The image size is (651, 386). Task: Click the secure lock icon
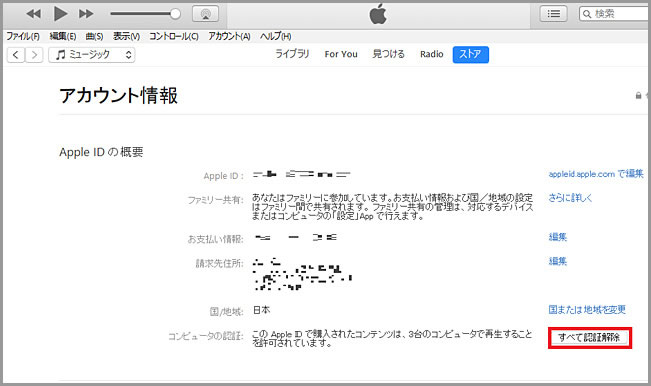tap(639, 96)
